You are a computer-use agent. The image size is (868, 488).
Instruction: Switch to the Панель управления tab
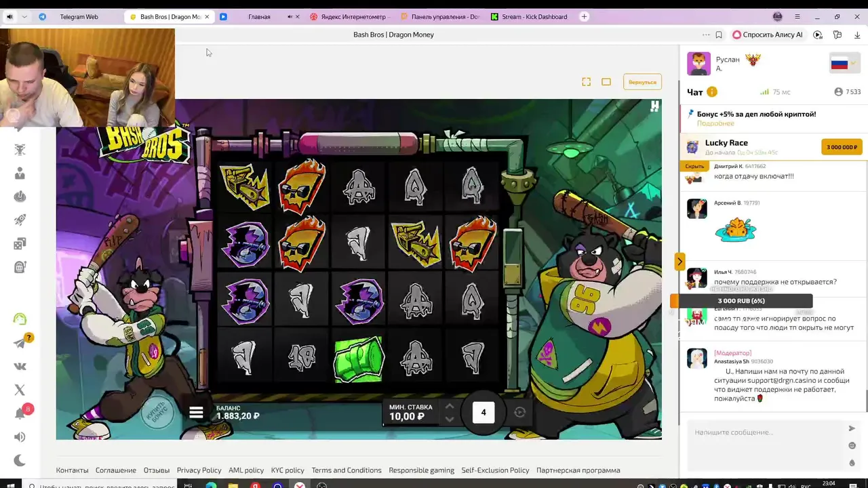(x=440, y=17)
